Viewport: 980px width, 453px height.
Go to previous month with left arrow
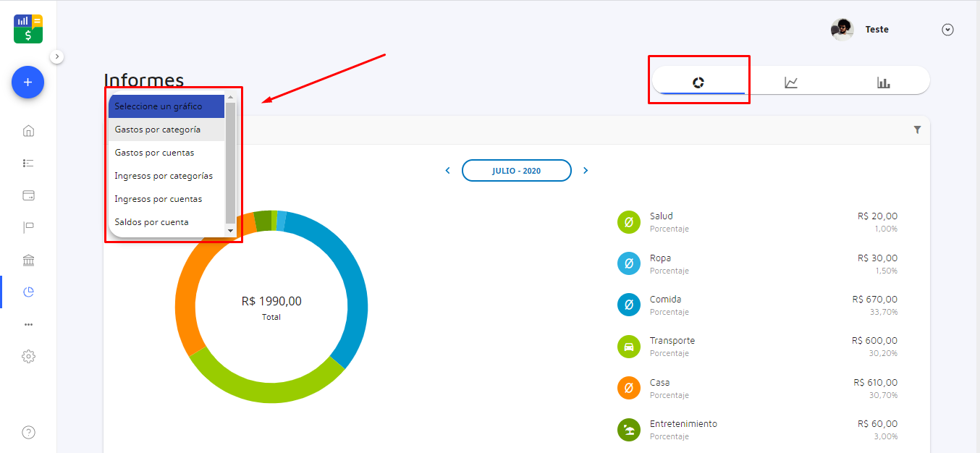447,171
